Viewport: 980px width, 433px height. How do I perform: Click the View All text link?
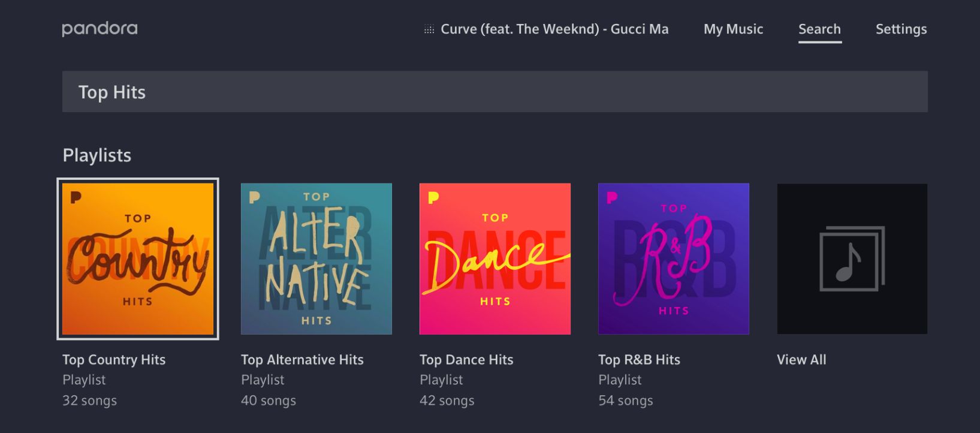click(801, 360)
